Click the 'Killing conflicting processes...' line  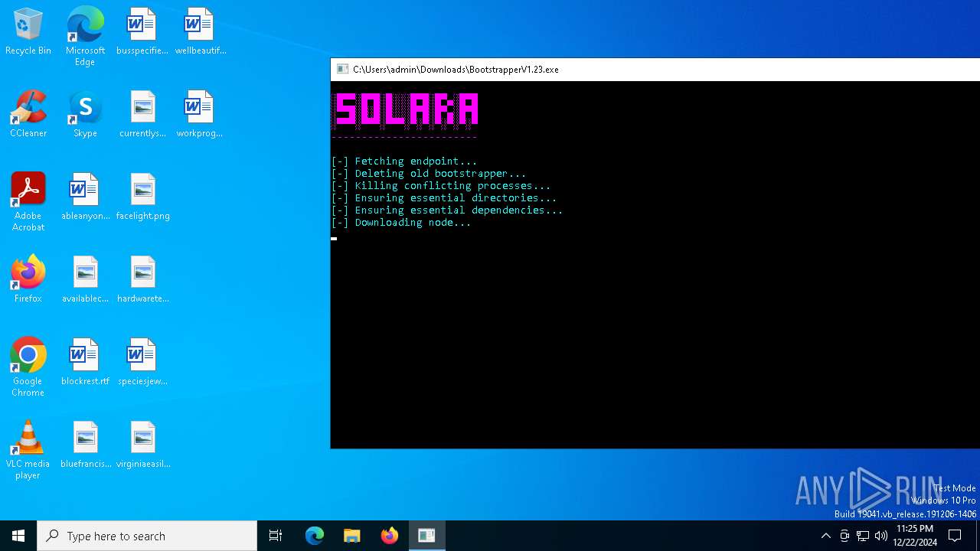440,185
